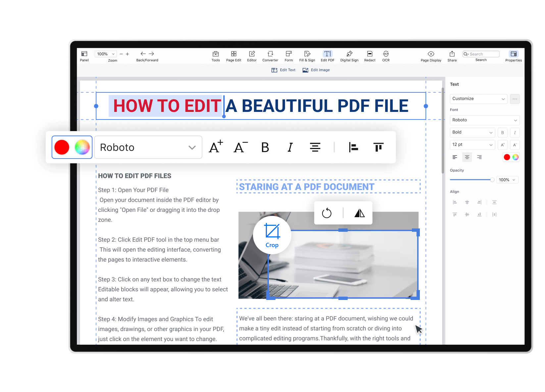Screen dimensions: 545x392
Task: Click the more options ellipsis button
Action: pyautogui.click(x=515, y=99)
